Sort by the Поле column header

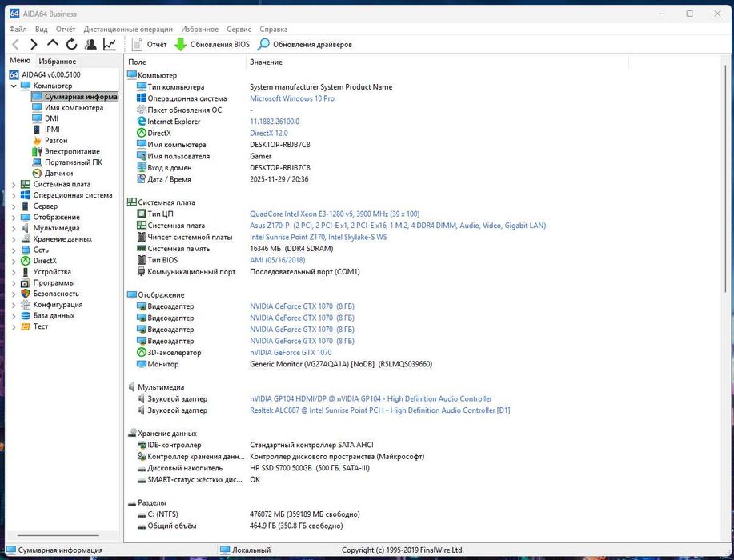(x=185, y=62)
